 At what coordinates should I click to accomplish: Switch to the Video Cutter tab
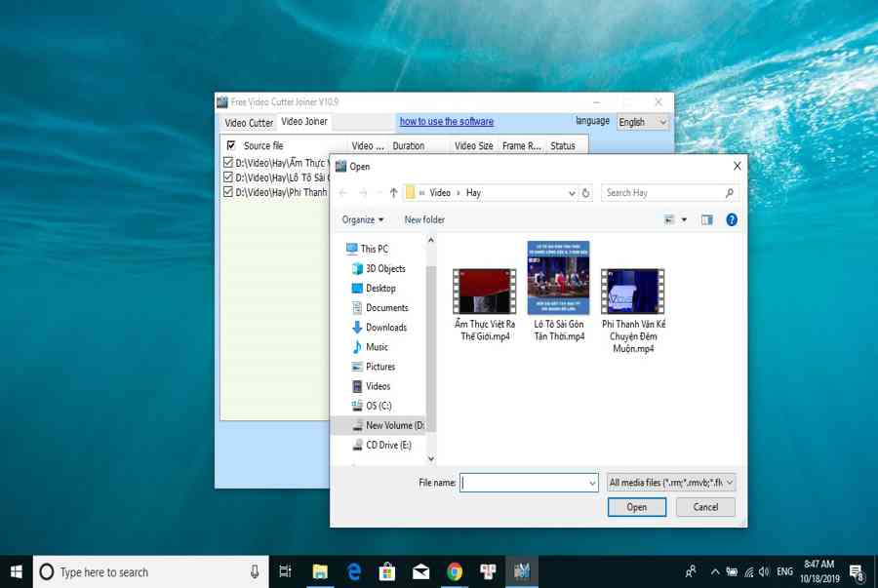249,123
